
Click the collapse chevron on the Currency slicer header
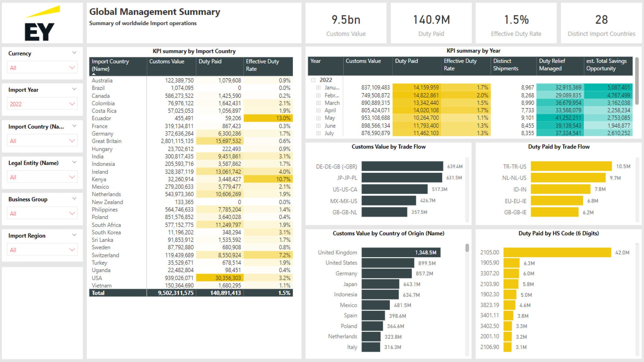74,53
